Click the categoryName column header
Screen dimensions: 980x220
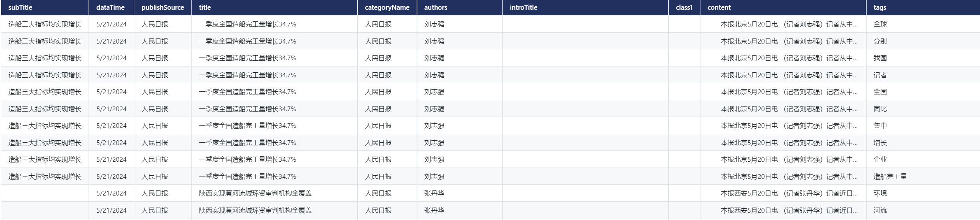[x=387, y=7]
